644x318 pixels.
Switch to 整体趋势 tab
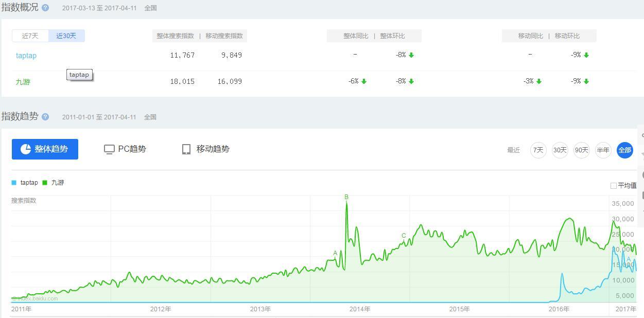45,149
